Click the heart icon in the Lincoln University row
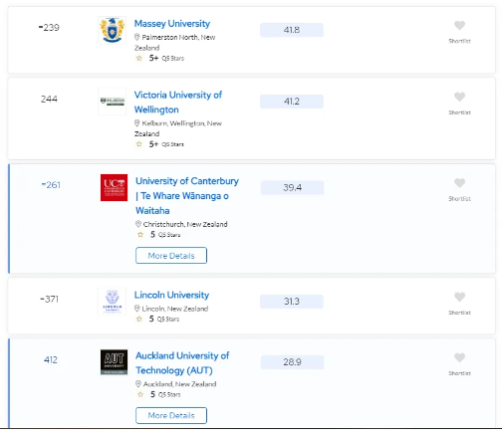The width and height of the screenshot is (504, 437). 459,297
